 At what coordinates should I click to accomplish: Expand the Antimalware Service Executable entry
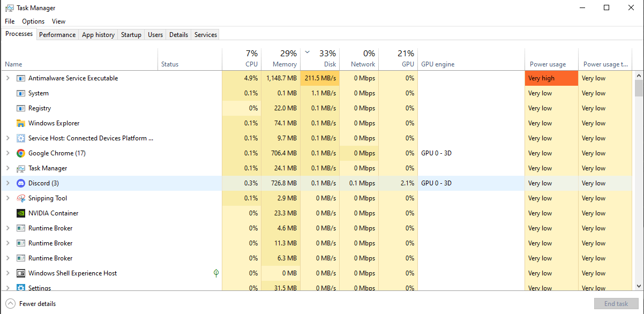(9, 78)
